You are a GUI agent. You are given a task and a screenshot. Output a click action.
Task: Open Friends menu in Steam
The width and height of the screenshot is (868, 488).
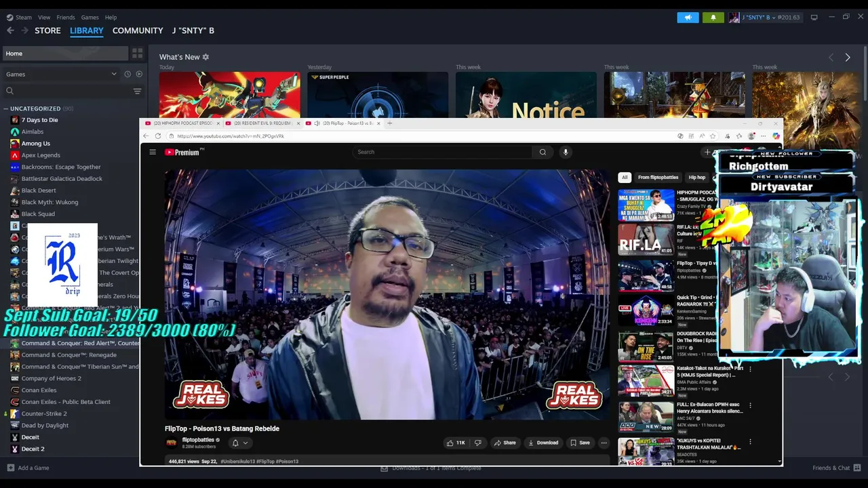click(66, 18)
